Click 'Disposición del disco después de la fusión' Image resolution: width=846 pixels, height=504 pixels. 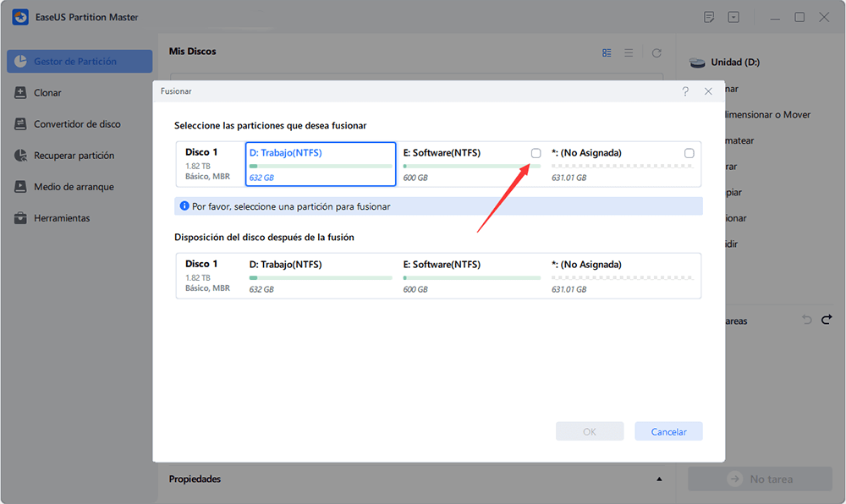pyautogui.click(x=264, y=237)
